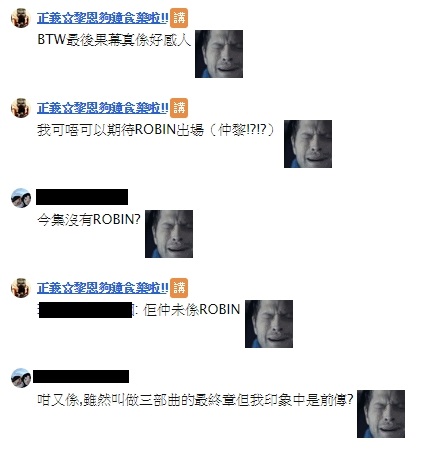This screenshot has height=450, width=428.
Task: Click the avatar beside the 期待ROBIN出場 message
Action: [21, 108]
